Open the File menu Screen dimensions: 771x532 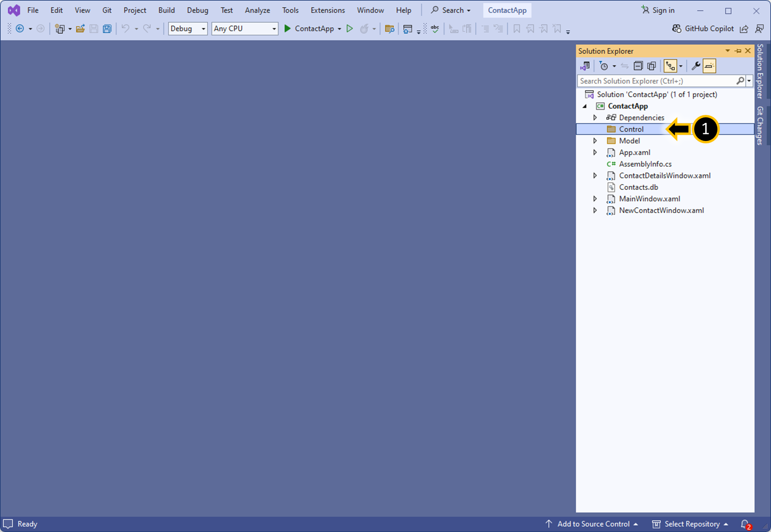click(33, 10)
